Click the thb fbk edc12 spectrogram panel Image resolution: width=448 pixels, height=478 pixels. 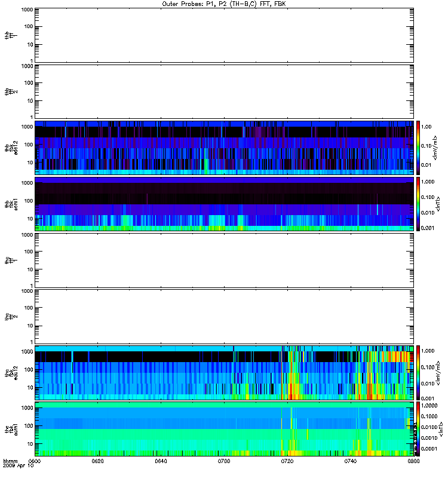coord(225,148)
